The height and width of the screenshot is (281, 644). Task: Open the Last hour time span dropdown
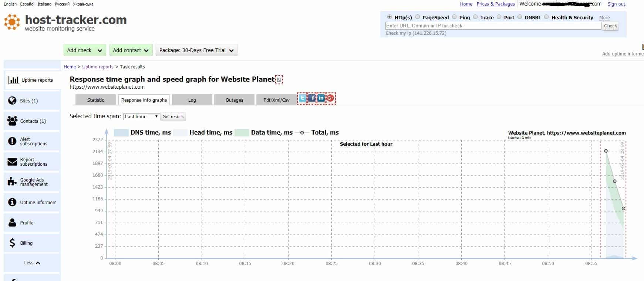tap(141, 116)
